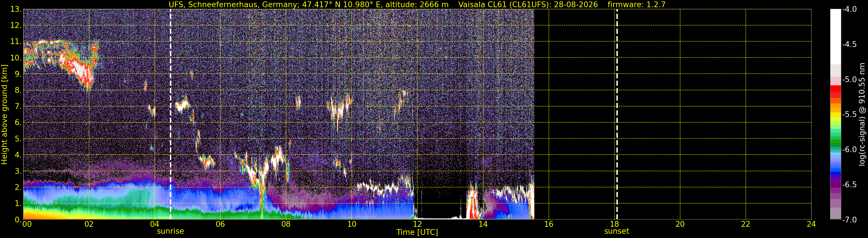Click the 'sunrise' label below the axis
868x238 pixels.
170,231
